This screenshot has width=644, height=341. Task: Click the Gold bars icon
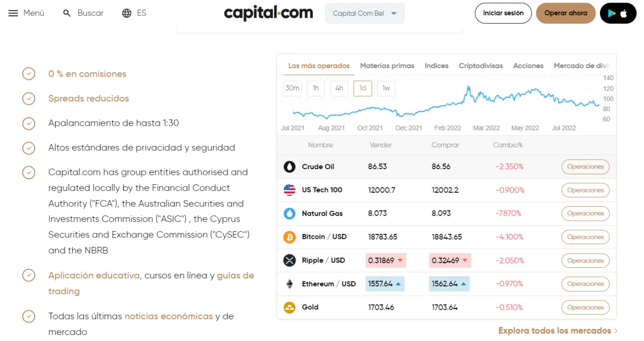[x=289, y=307]
